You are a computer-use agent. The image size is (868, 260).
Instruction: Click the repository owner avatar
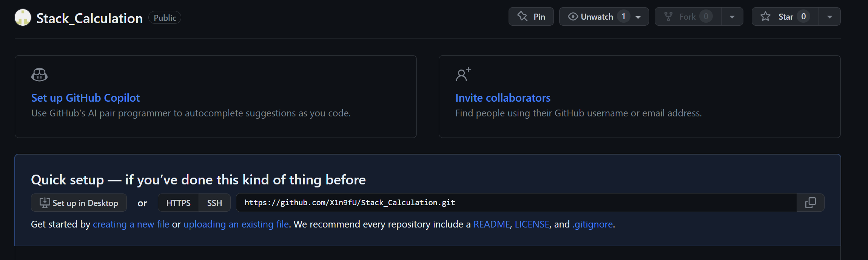23,17
